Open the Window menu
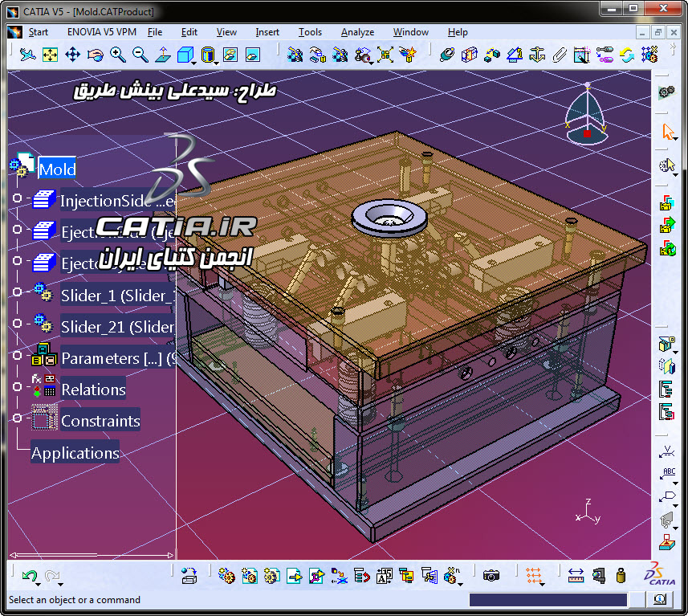The width and height of the screenshot is (688, 616). [x=411, y=32]
